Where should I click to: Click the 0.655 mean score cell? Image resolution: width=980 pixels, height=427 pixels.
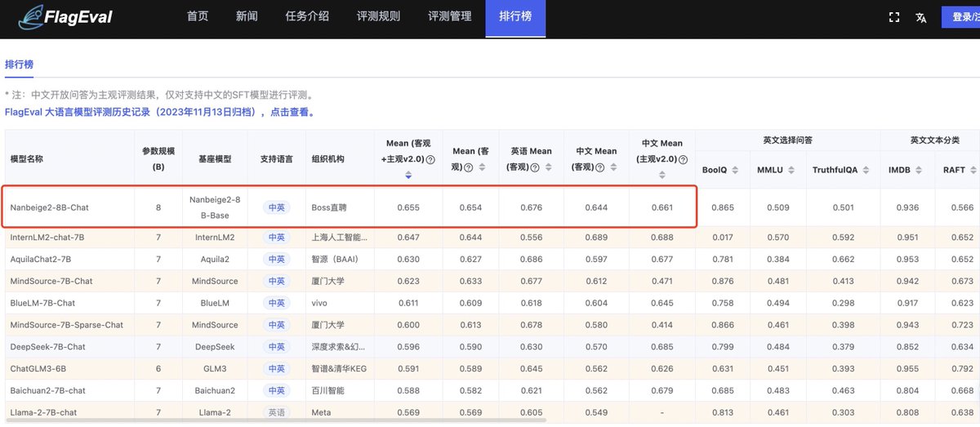408,207
